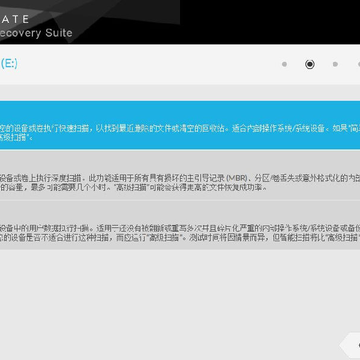Screen dimensions: 360x360
Task: Jump to the third step indicator dot
Action: coord(335,64)
